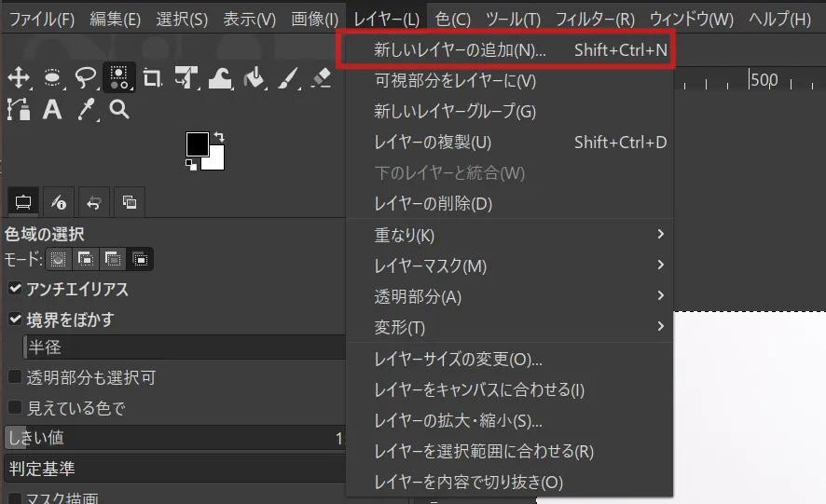Select the Paths tool

point(19,110)
